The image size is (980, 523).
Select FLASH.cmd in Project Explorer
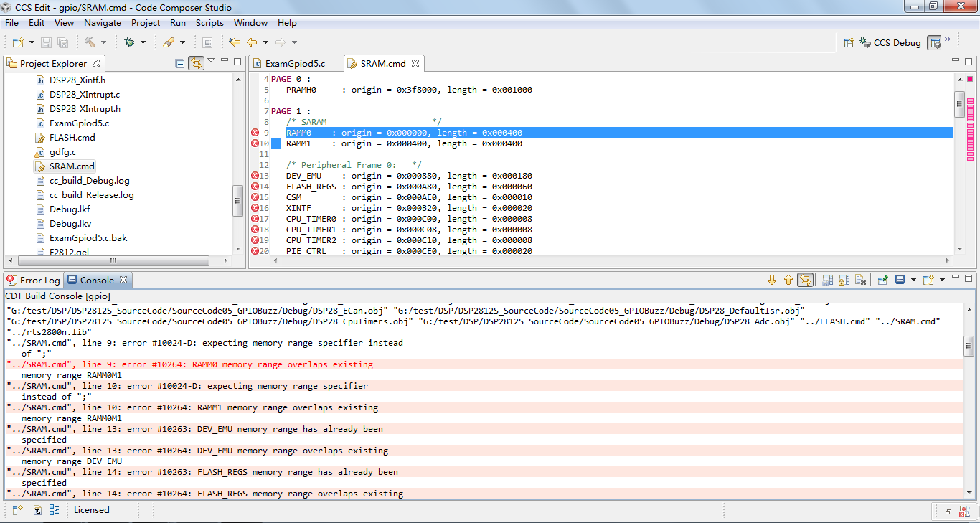72,137
